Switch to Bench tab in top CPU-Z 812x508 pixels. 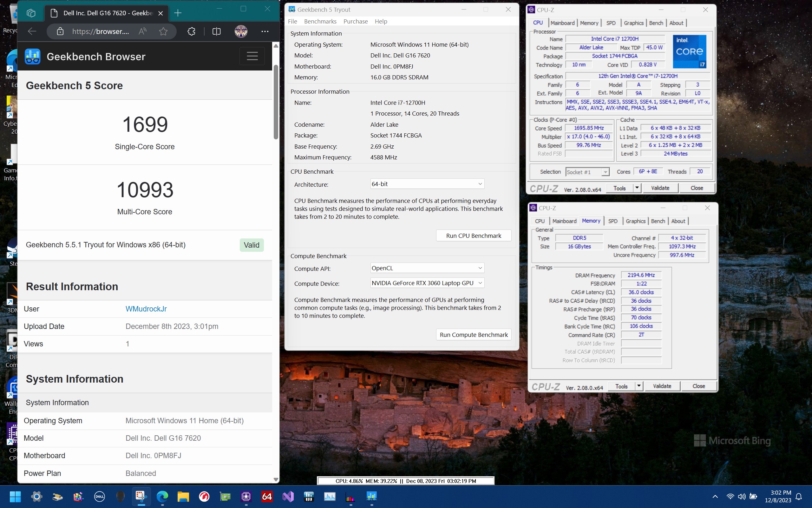pos(656,23)
